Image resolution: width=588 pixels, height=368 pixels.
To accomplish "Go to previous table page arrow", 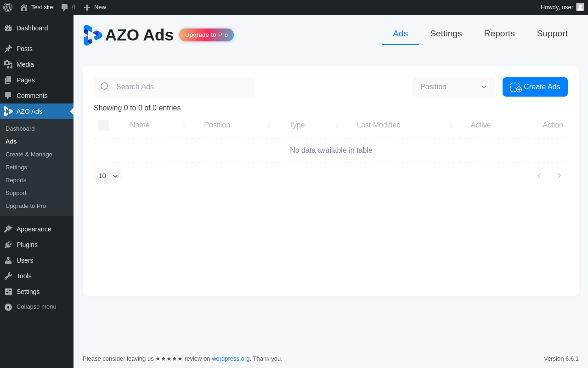I will click(x=539, y=176).
